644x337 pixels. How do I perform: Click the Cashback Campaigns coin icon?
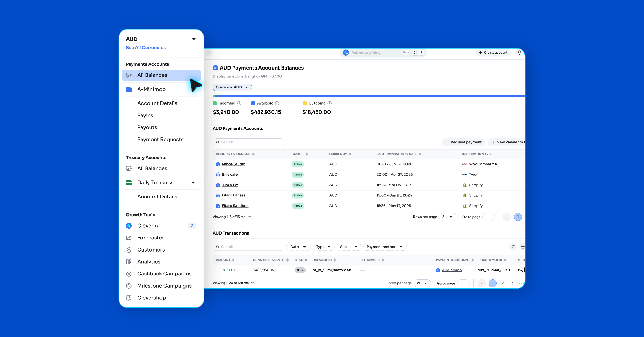pyautogui.click(x=129, y=274)
